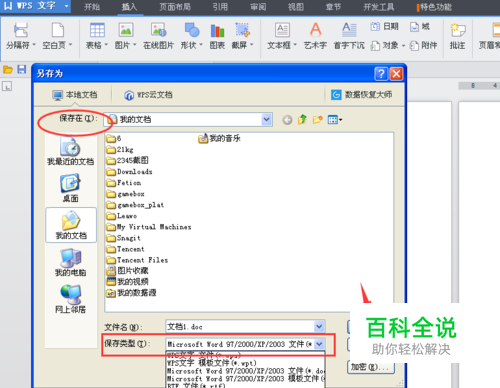
Task: Switch to the 页面布局 ribbon tab
Action: click(x=175, y=7)
